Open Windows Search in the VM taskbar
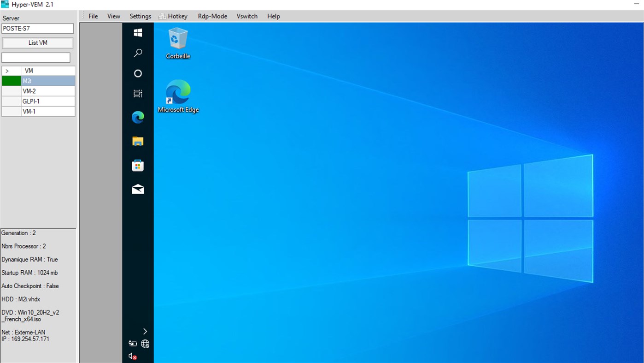Image resolution: width=644 pixels, height=363 pixels. (x=137, y=53)
